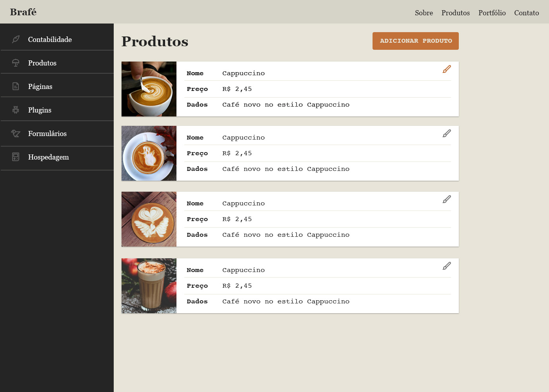Open Páginas via its document icon

[16, 86]
